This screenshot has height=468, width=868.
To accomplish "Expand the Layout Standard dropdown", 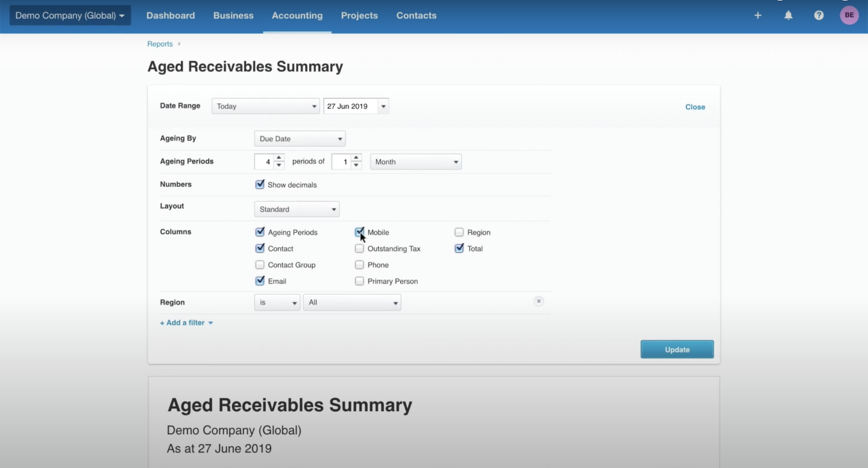I will pyautogui.click(x=297, y=210).
